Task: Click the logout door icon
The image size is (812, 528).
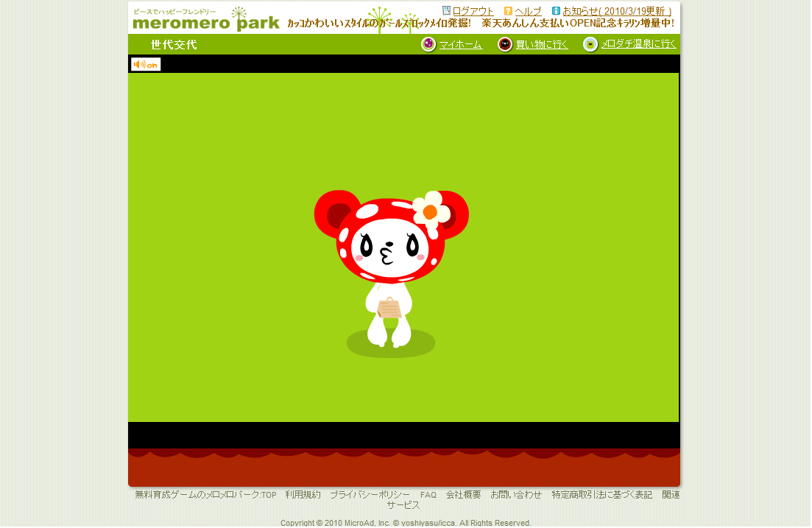Action: [x=446, y=10]
